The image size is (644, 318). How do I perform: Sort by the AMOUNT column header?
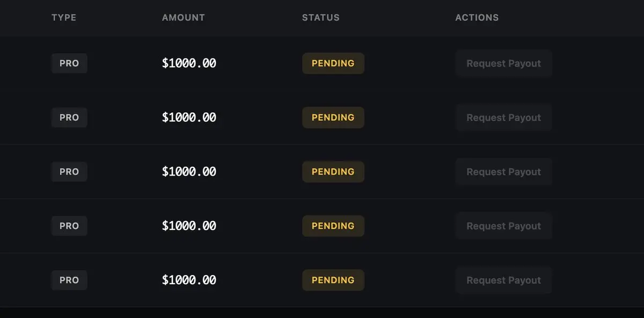click(x=184, y=18)
